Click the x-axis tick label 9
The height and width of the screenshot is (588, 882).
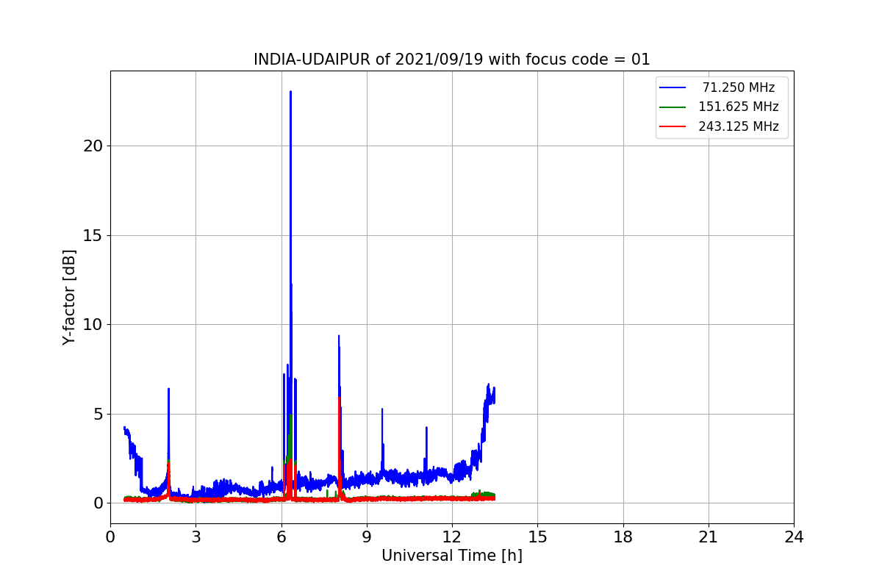367,537
